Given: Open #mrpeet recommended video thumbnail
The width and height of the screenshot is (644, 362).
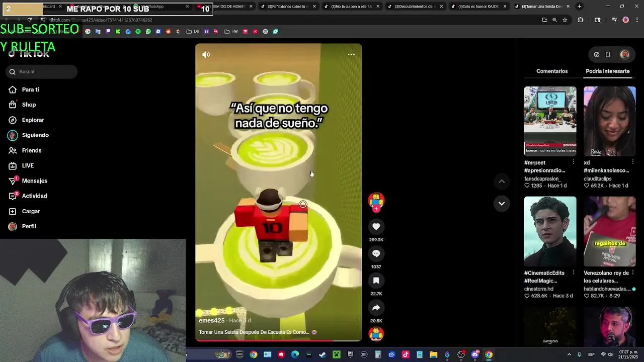Looking at the screenshot, I should pos(550,121).
